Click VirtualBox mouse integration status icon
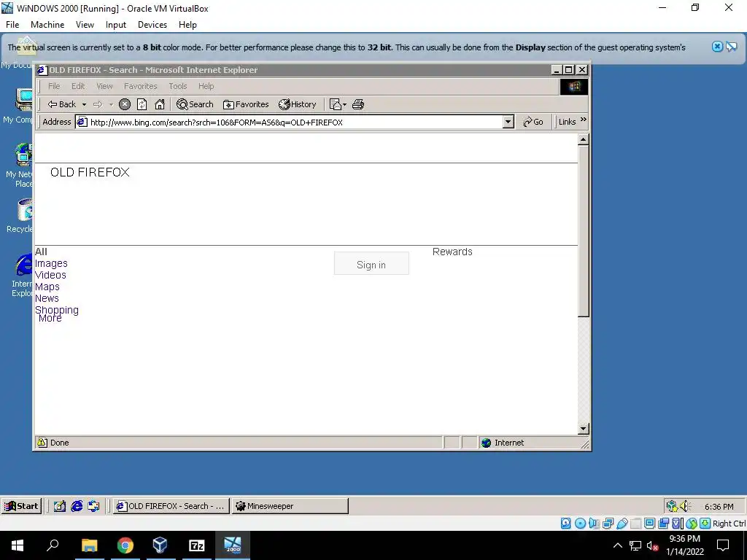Viewport: 747px width, 560px height. click(x=692, y=524)
